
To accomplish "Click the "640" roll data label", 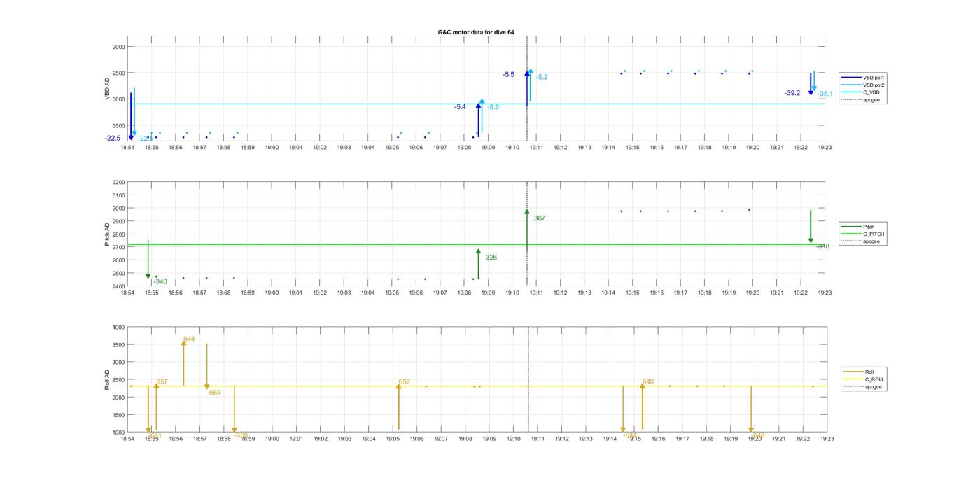I will tap(648, 382).
